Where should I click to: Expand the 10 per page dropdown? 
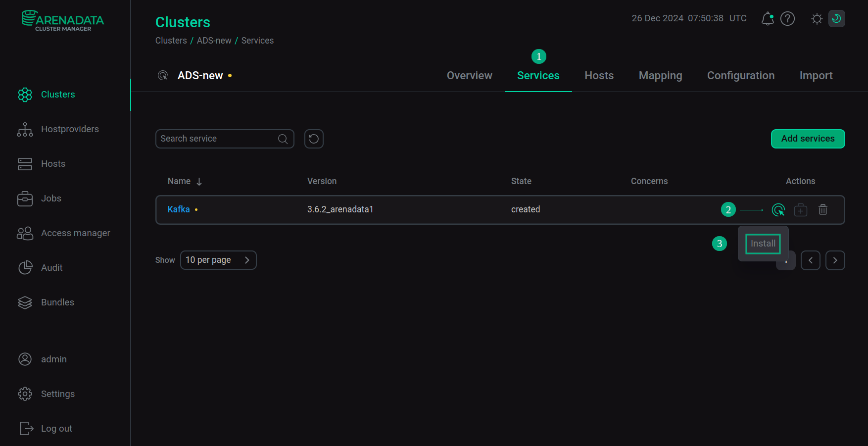218,260
